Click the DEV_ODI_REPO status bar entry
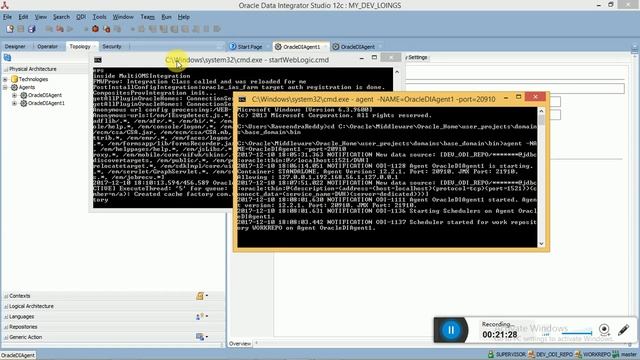This screenshot has width=640, height=360. coord(551,354)
